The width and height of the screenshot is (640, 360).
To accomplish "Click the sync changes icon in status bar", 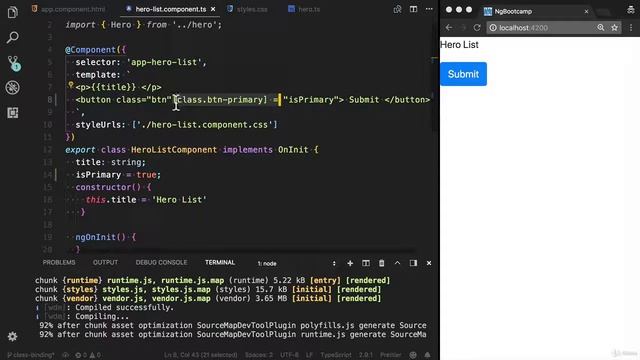I will [65, 355].
